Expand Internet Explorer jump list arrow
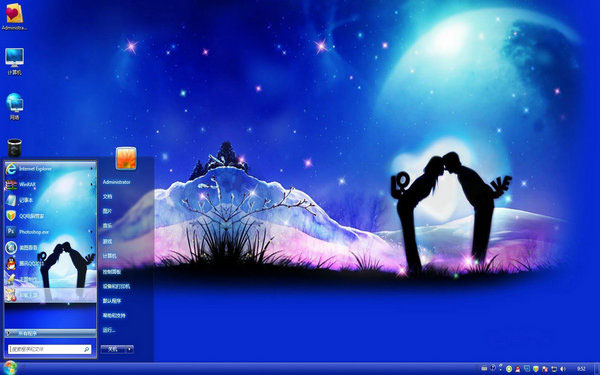This screenshot has height=375, width=600. coord(91,168)
